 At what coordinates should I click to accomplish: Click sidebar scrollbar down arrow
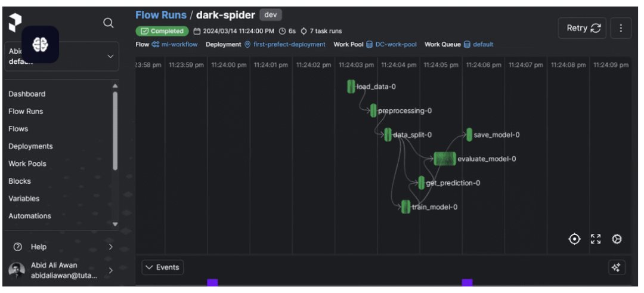click(x=115, y=224)
